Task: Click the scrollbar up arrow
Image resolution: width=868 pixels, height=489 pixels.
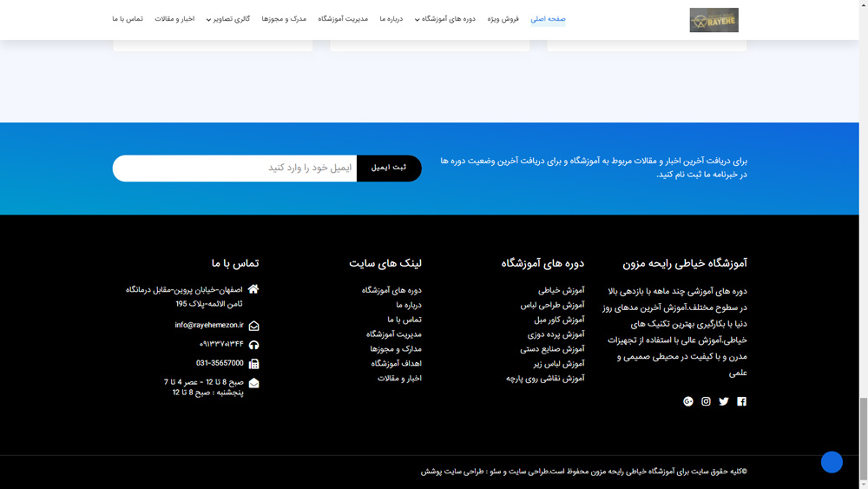Action: pos(864,3)
